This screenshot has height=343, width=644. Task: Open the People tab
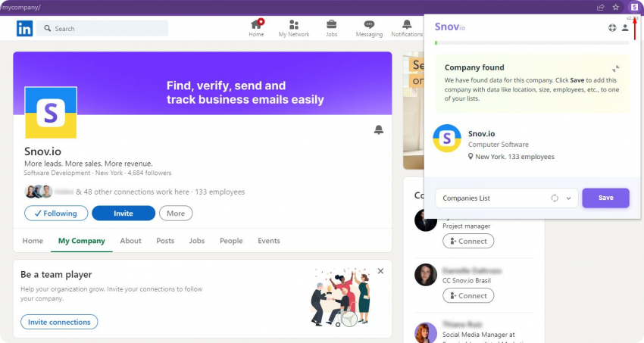point(231,241)
